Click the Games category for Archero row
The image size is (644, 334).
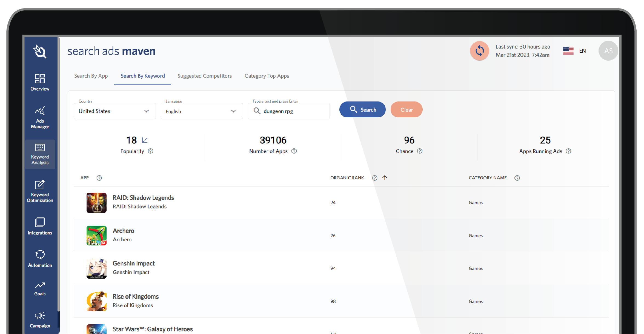pos(476,236)
